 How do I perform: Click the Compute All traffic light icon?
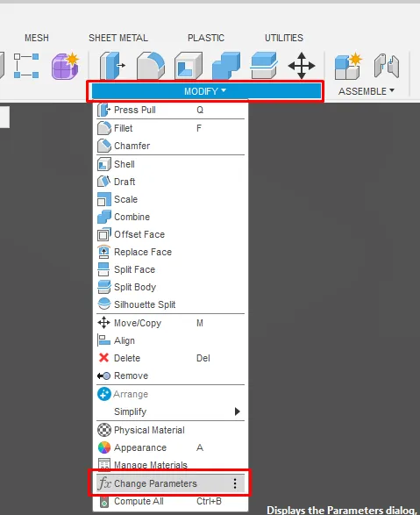tap(104, 502)
